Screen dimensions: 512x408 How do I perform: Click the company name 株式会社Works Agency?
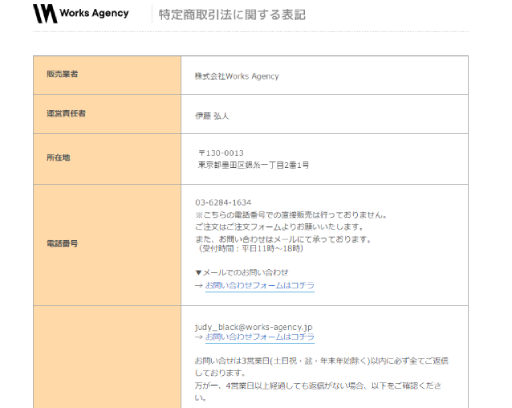237,76
